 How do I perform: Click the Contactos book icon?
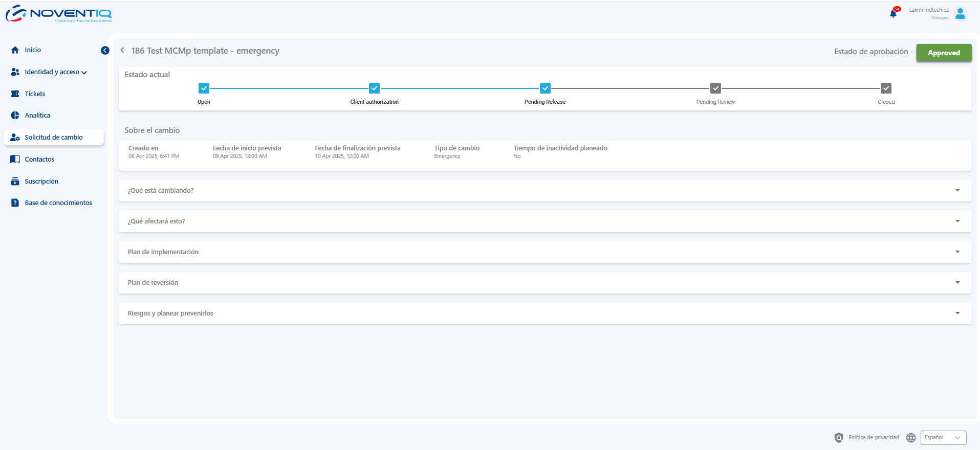click(15, 160)
